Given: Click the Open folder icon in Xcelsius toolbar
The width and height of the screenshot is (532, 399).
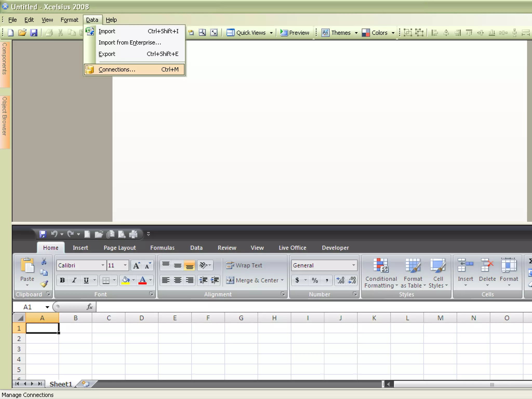Looking at the screenshot, I should tap(22, 33).
